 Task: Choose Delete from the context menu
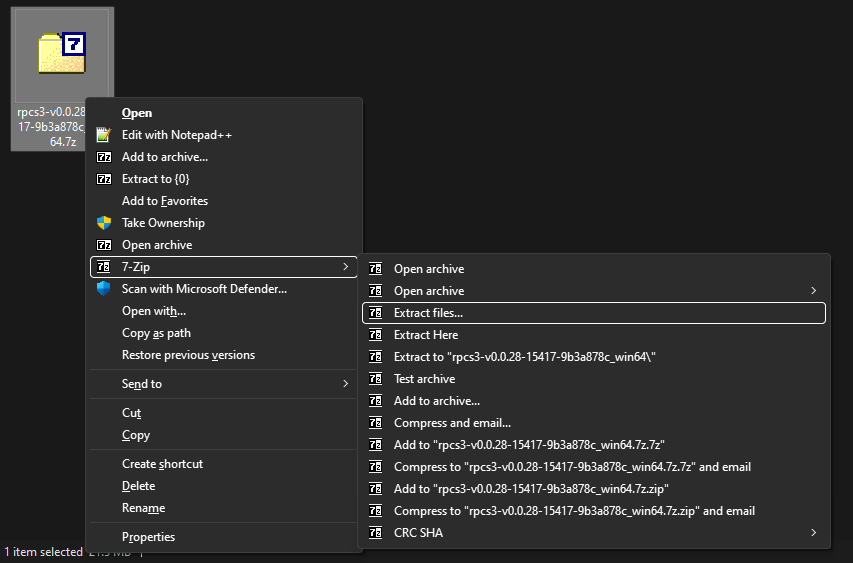[224, 486]
